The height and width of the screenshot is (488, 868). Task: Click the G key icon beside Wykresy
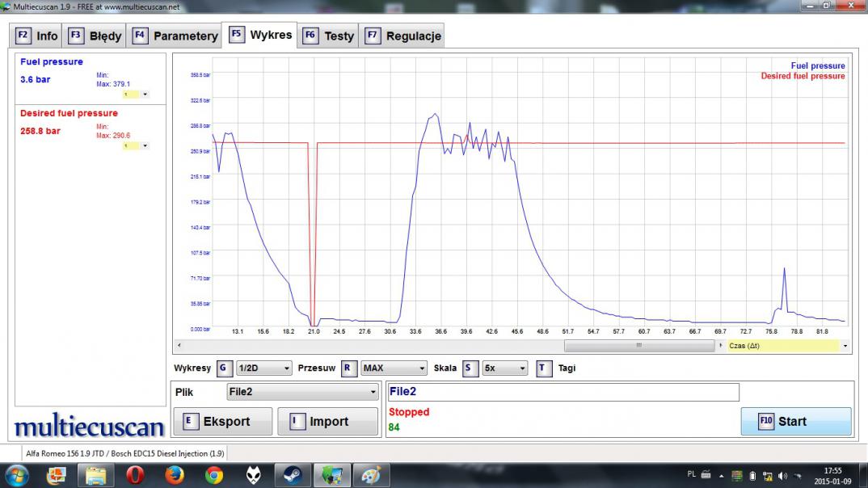(225, 368)
